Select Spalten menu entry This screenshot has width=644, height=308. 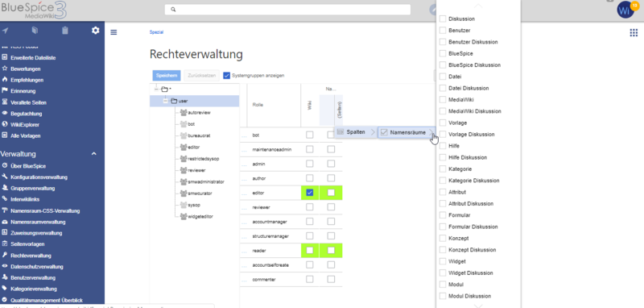click(x=356, y=132)
